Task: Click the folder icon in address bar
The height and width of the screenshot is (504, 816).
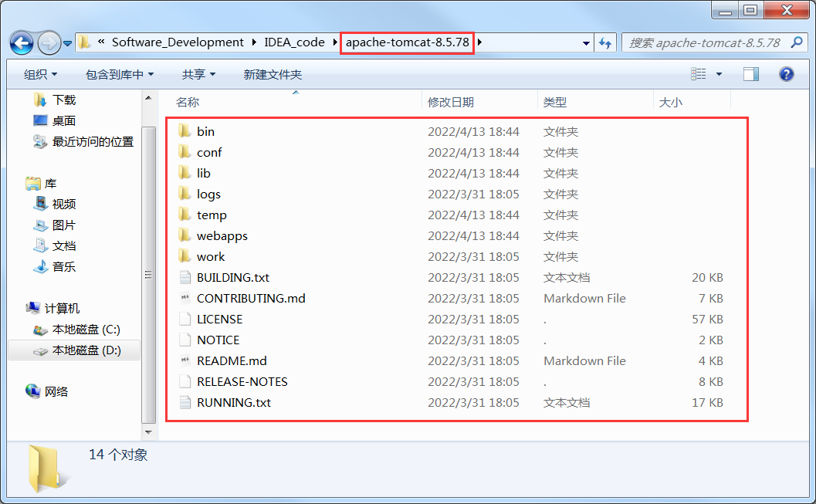Action: [x=84, y=42]
